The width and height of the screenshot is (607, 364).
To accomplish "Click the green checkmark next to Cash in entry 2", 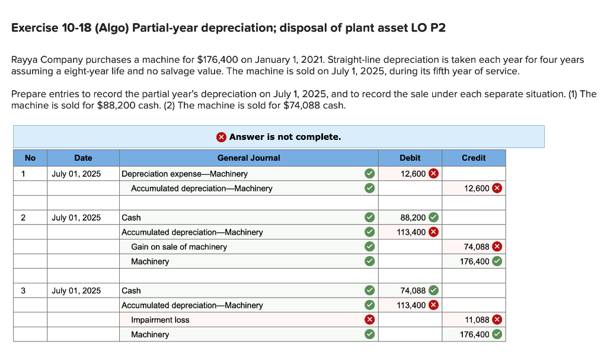I will click(x=369, y=217).
